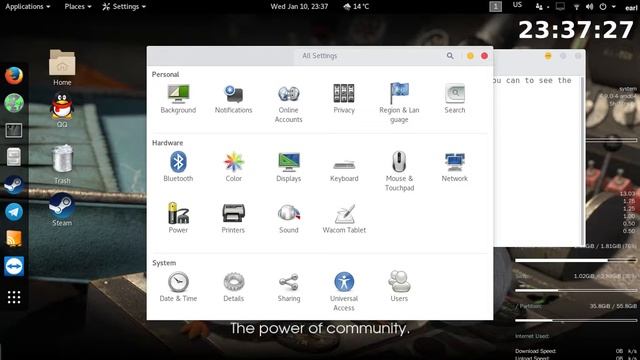The height and width of the screenshot is (360, 640).
Task: Click the Wi-Fi indicator in top bar
Action: tap(576, 7)
